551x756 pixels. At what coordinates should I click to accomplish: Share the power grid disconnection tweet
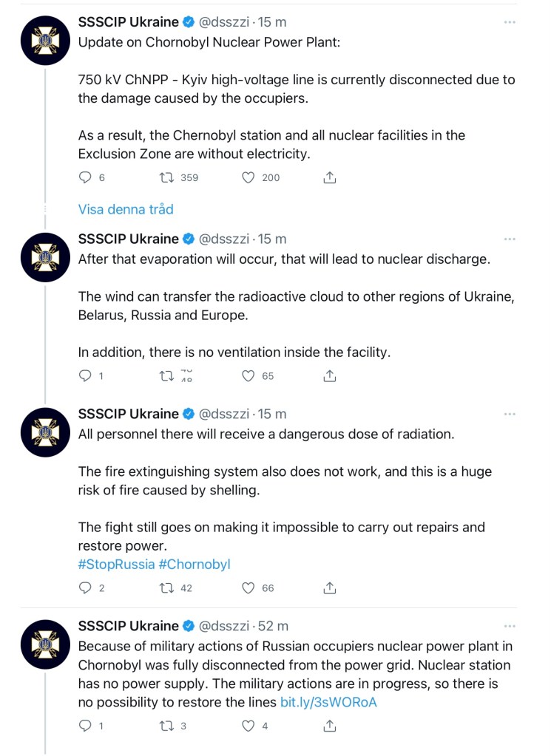(330, 726)
